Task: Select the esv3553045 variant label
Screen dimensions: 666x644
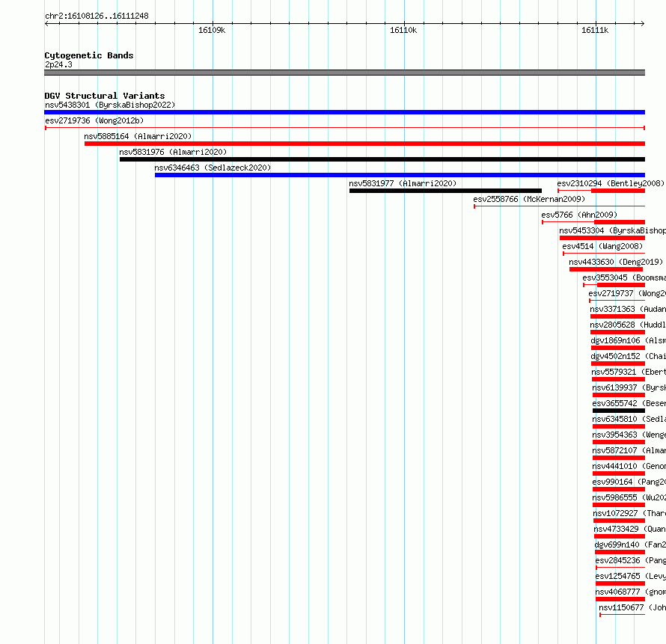Action: (624, 277)
